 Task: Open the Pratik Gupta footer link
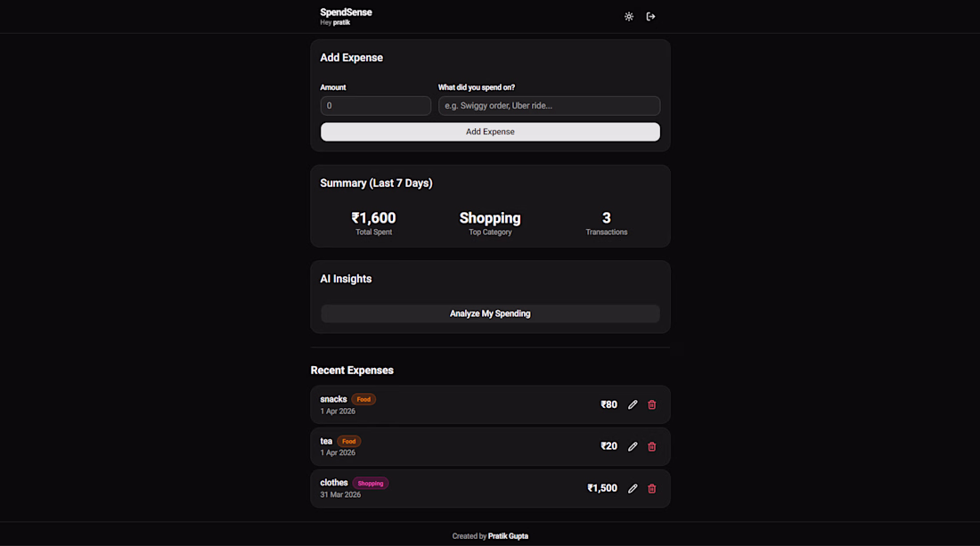point(508,536)
